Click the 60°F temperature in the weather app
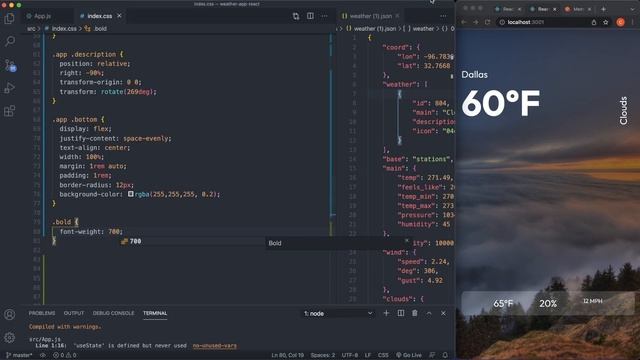Image resolution: width=640 pixels, height=360 pixels. pyautogui.click(x=501, y=103)
